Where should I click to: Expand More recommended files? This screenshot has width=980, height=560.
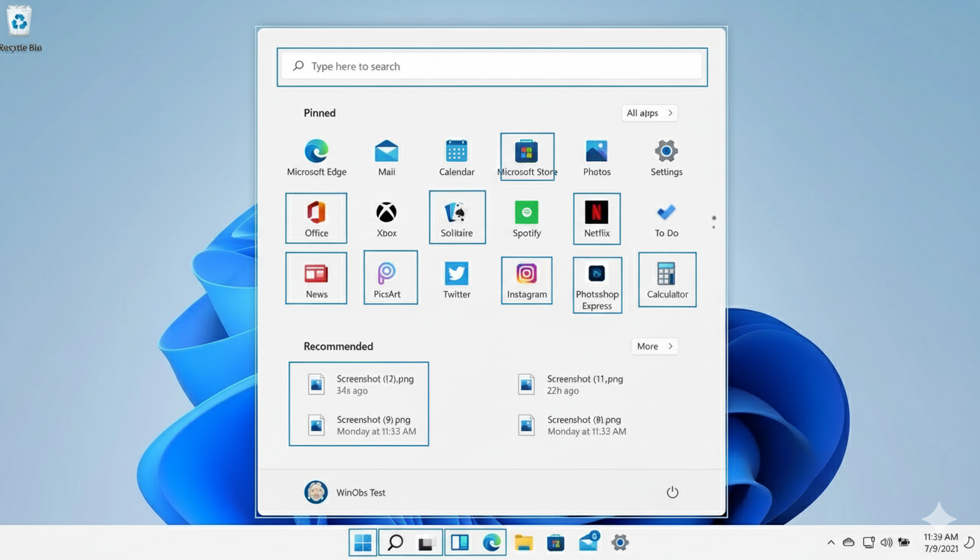coord(654,346)
